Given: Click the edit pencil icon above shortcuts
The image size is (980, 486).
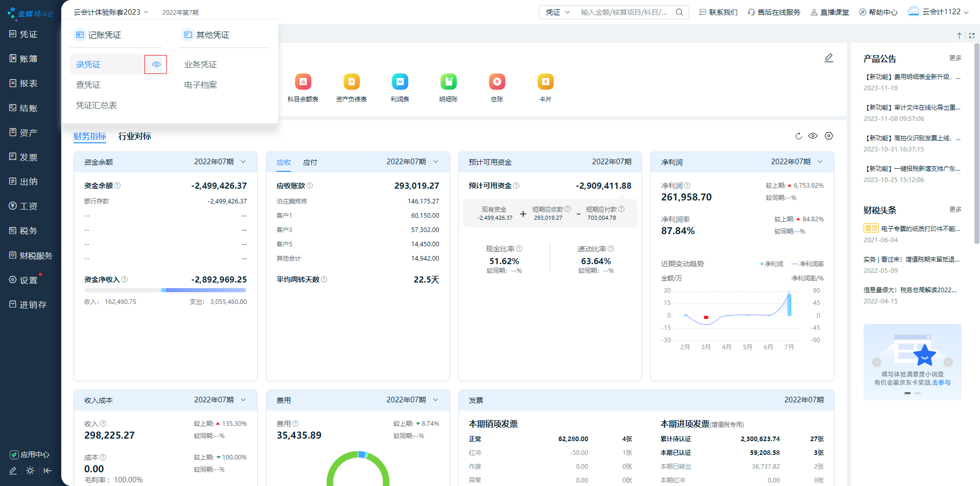Looking at the screenshot, I should point(829,58).
